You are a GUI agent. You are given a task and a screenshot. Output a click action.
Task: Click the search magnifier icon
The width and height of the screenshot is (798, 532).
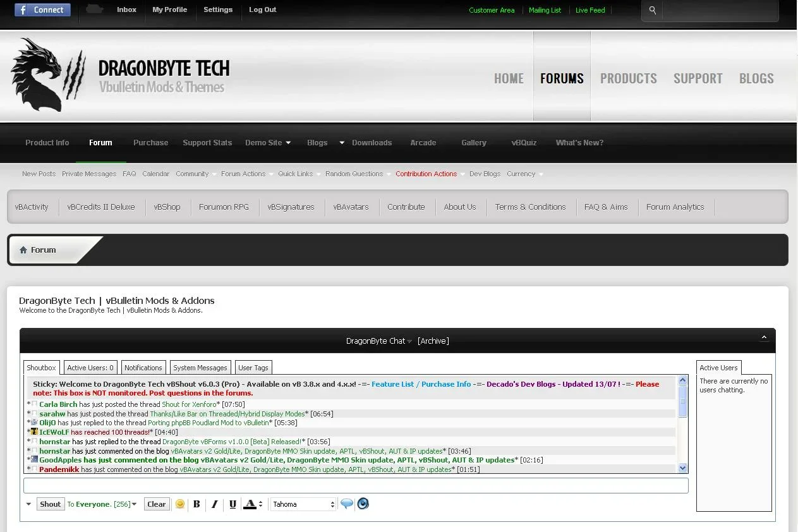pos(653,10)
